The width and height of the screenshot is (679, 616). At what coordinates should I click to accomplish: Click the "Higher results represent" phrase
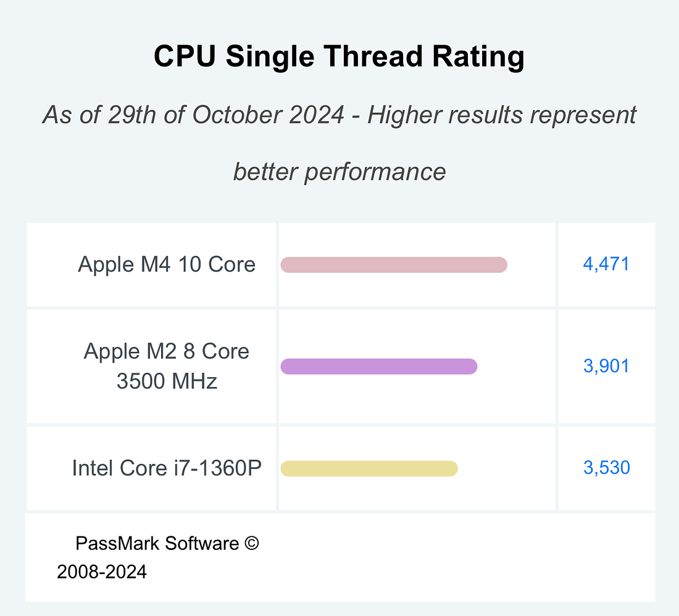[x=502, y=115]
